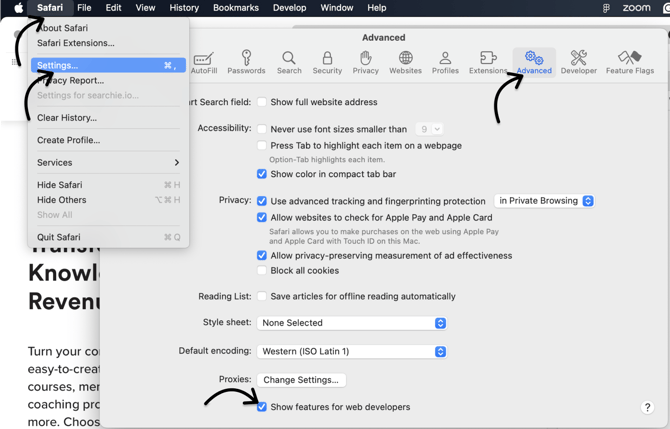Screen dimensions: 670x429
Task: Click the help question mark button
Action: click(647, 407)
